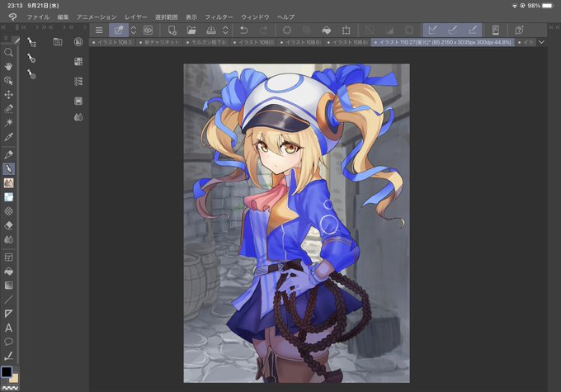Select the Operation object tool
The height and width of the screenshot is (392, 561).
tap(8, 81)
